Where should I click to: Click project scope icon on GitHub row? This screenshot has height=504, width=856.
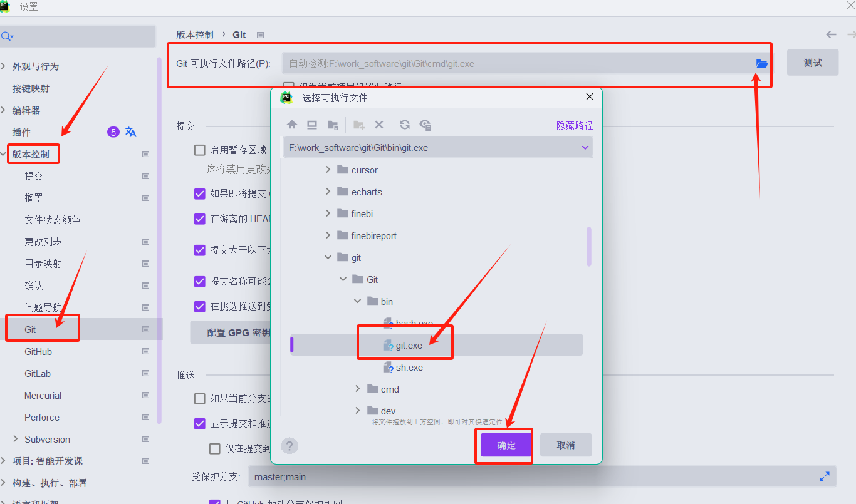coord(146,351)
